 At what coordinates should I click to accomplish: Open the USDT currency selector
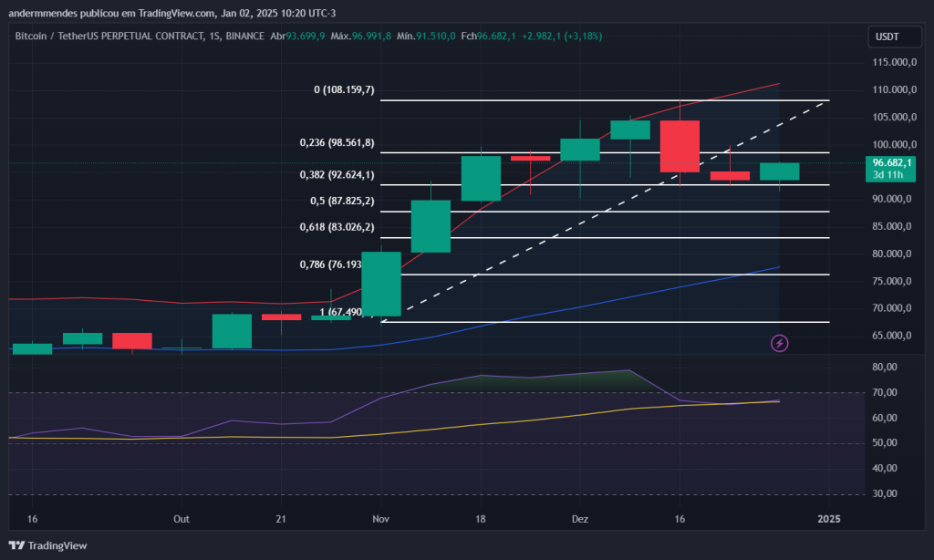(x=894, y=36)
